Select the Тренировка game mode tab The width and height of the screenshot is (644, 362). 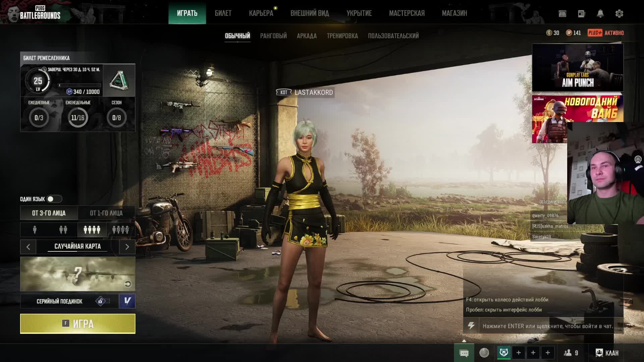(x=342, y=36)
